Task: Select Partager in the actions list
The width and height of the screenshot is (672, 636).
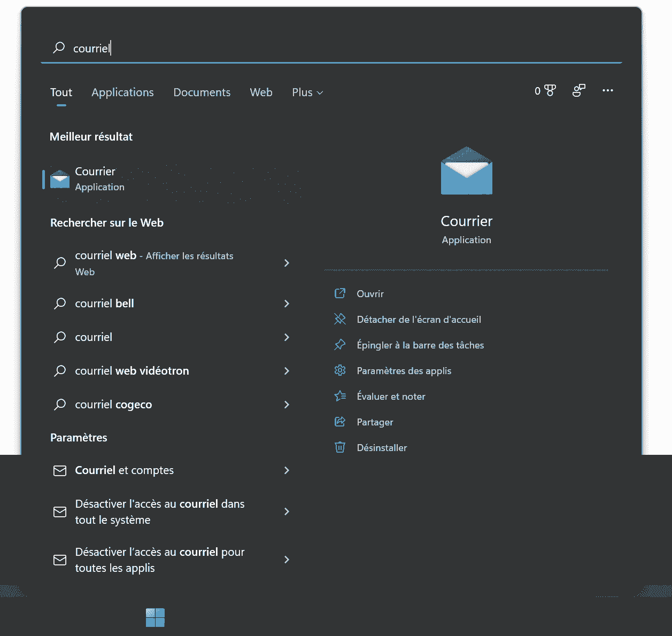Action: [x=375, y=422]
